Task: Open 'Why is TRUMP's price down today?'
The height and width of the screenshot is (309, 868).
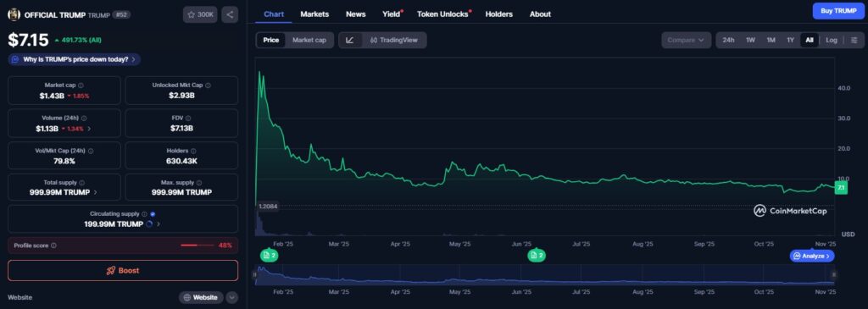Action: [x=75, y=59]
